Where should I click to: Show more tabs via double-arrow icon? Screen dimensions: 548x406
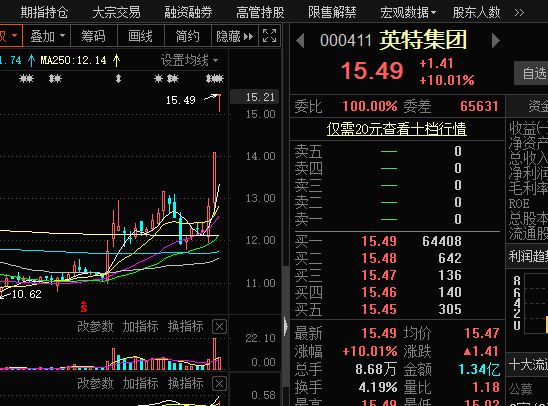pyautogui.click(x=519, y=13)
